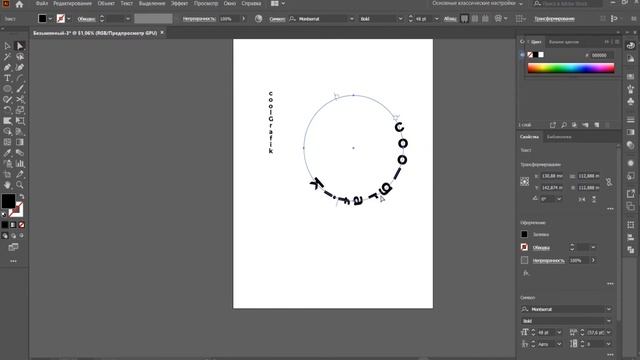Viewport: 640px width, 360px height.
Task: Select the Eyedropper tool
Action: 7,153
